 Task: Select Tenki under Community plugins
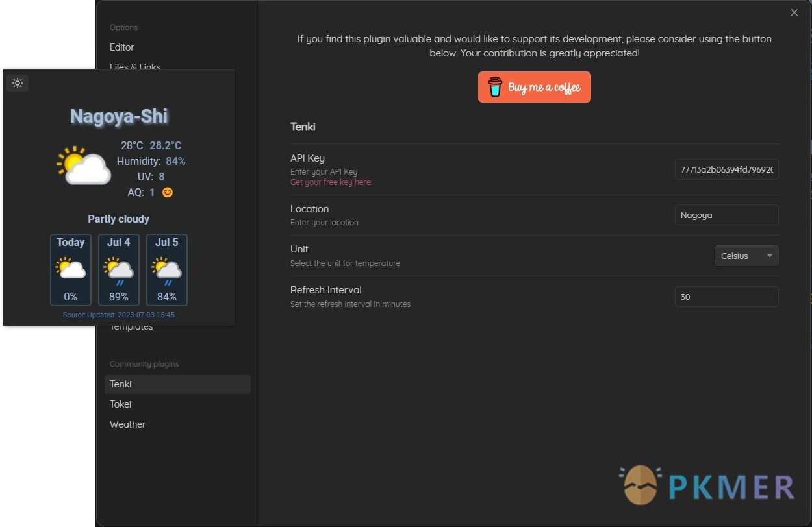177,384
